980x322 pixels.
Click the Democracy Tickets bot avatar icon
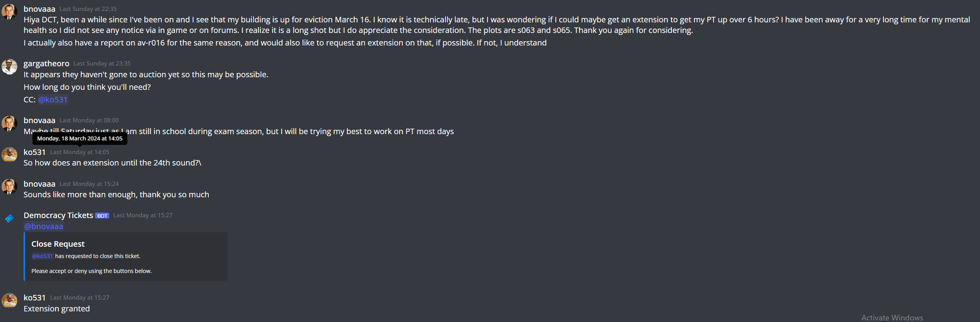pyautogui.click(x=9, y=218)
